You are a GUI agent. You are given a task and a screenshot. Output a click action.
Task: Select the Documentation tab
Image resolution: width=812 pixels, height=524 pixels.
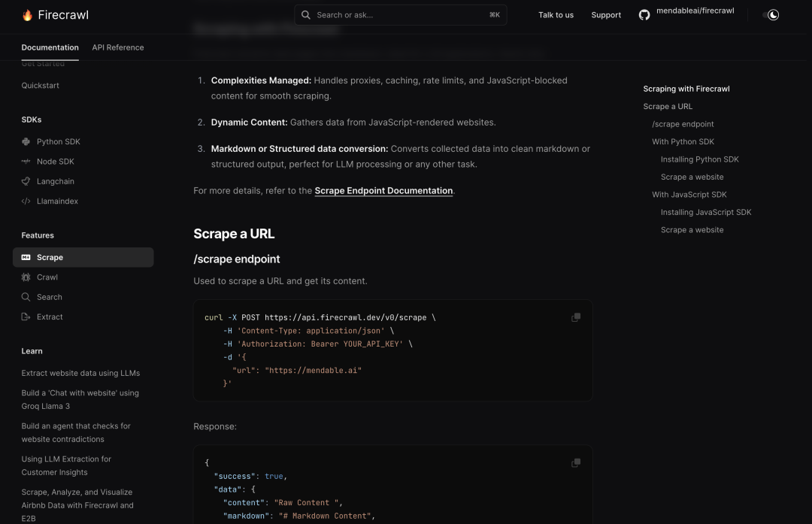click(x=50, y=47)
